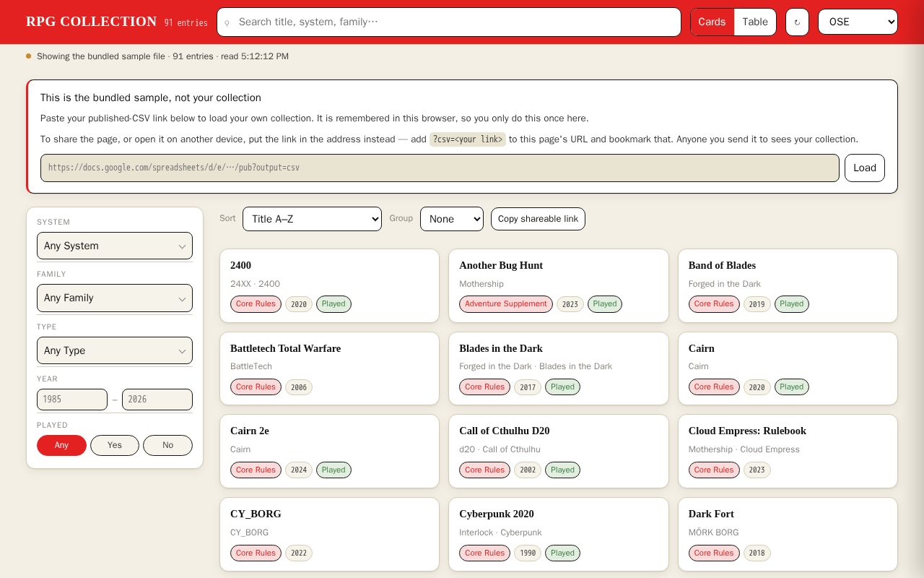Viewport: 924px width, 578px height.
Task: Focus the search title, system, family field
Action: pyautogui.click(x=449, y=22)
